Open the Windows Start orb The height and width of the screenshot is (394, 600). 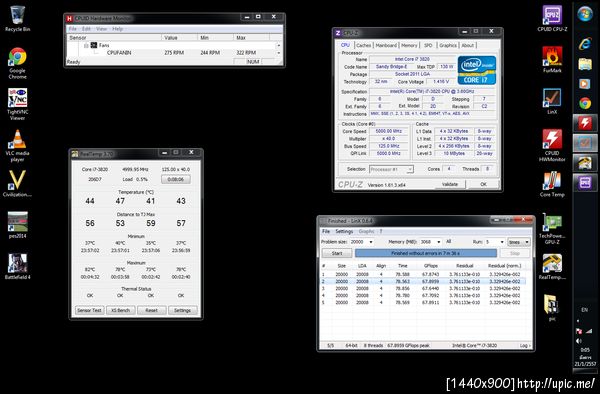tap(585, 15)
